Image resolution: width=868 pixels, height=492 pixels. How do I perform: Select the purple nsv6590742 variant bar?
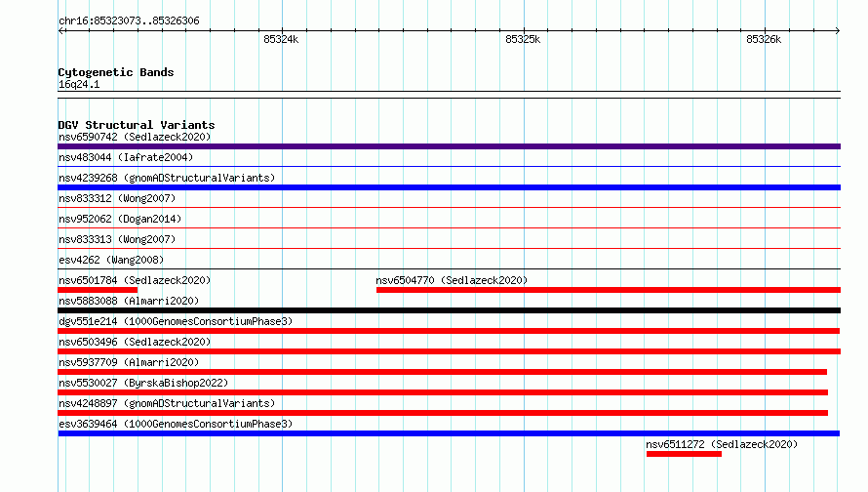coord(449,146)
